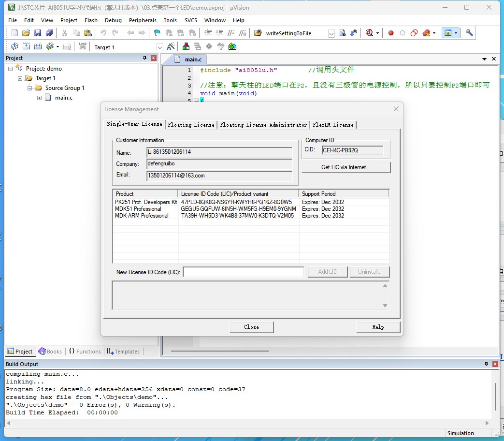Open the writeSettingToFile find dropdown
This screenshot has width=504, height=441.
point(331,33)
